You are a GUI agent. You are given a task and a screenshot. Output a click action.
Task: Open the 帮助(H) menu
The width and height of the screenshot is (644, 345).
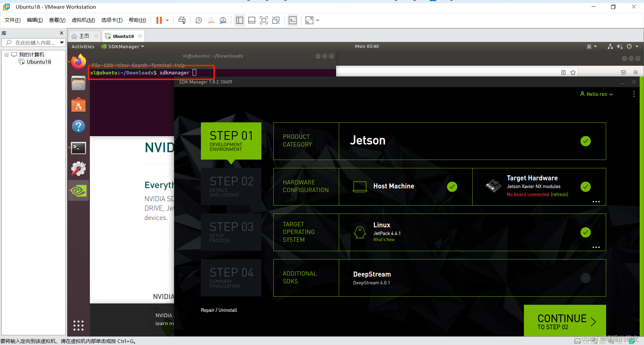click(138, 20)
